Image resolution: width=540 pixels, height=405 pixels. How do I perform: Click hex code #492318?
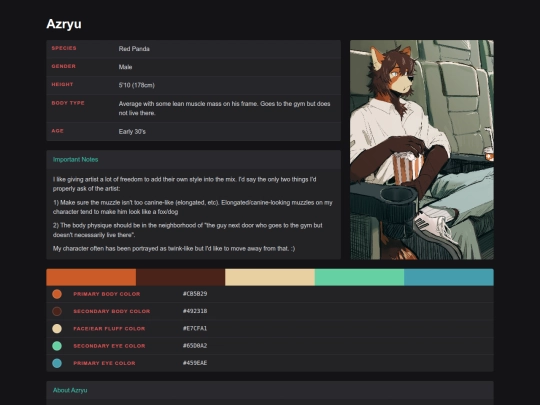coord(195,311)
